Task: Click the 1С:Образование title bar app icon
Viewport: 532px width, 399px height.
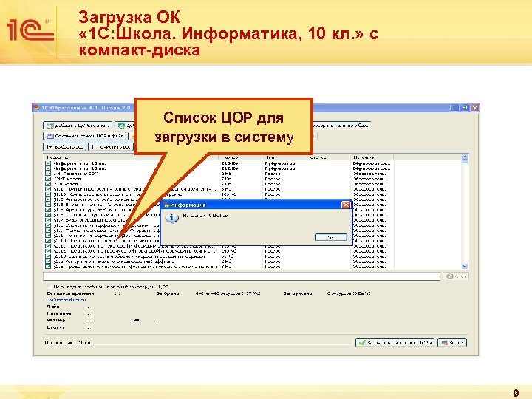Action: pos(38,108)
